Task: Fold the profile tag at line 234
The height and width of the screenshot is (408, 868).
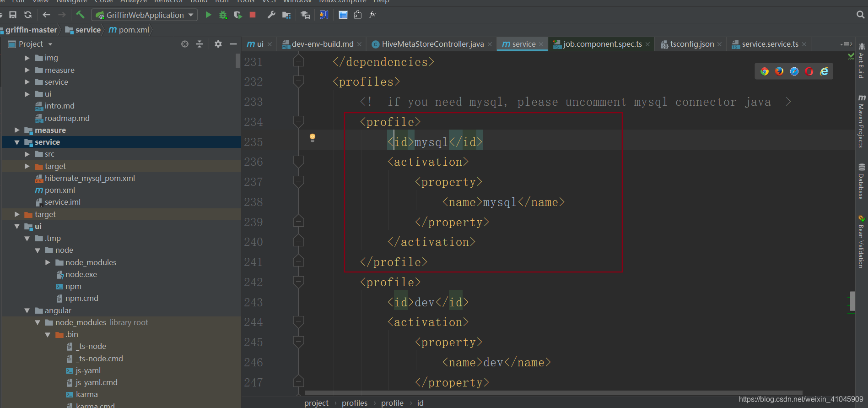Action: point(298,122)
